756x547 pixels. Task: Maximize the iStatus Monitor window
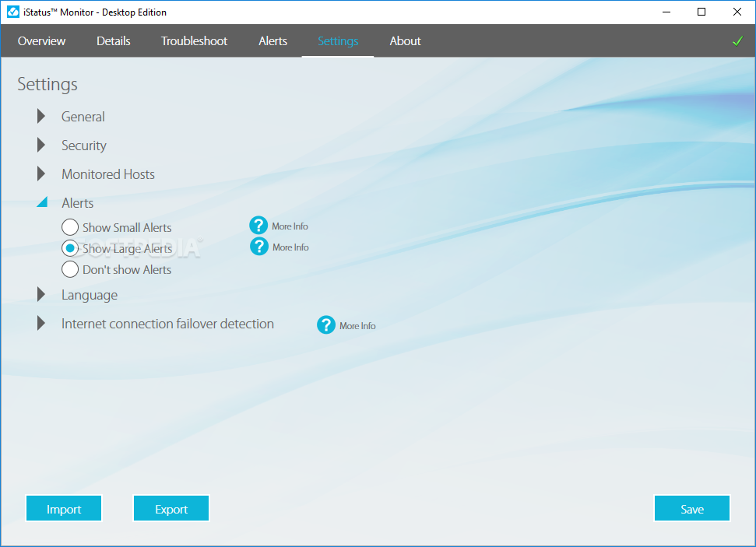click(701, 12)
